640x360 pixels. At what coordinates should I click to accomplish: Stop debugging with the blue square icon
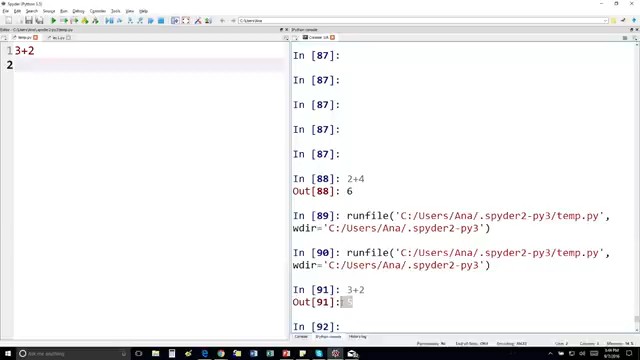pos(161,20)
